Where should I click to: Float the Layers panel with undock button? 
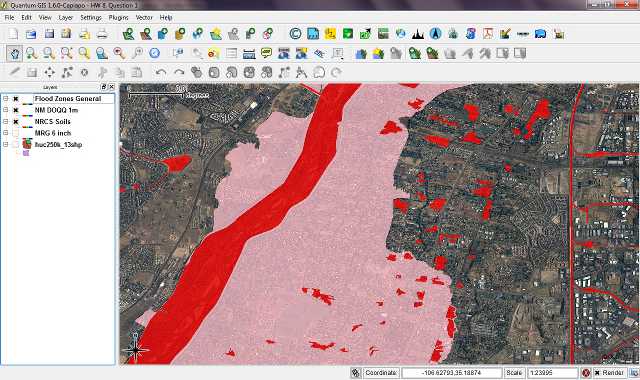coord(103,87)
